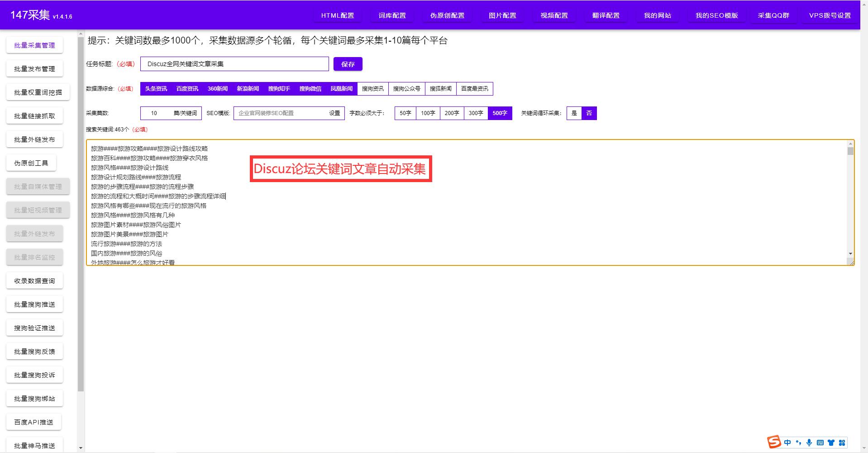Screen dimensions: 868x453
Task: Open 批量搜狗投诉 in the sidebar
Action: 34,375
